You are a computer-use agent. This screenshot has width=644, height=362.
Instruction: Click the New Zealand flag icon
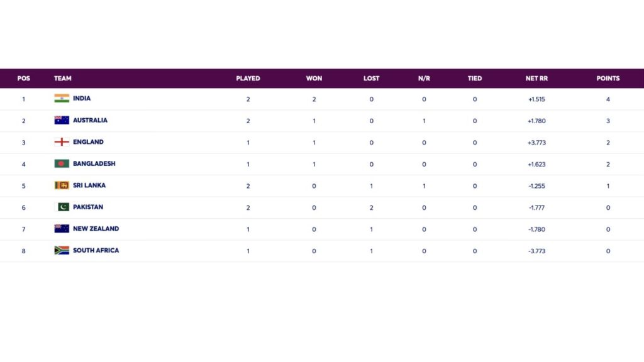pyautogui.click(x=62, y=229)
